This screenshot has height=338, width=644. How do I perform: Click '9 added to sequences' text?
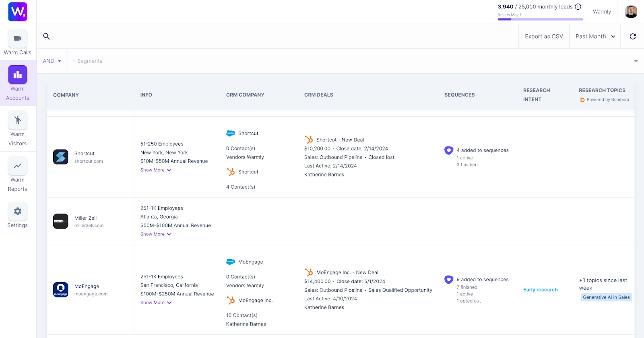(483, 280)
